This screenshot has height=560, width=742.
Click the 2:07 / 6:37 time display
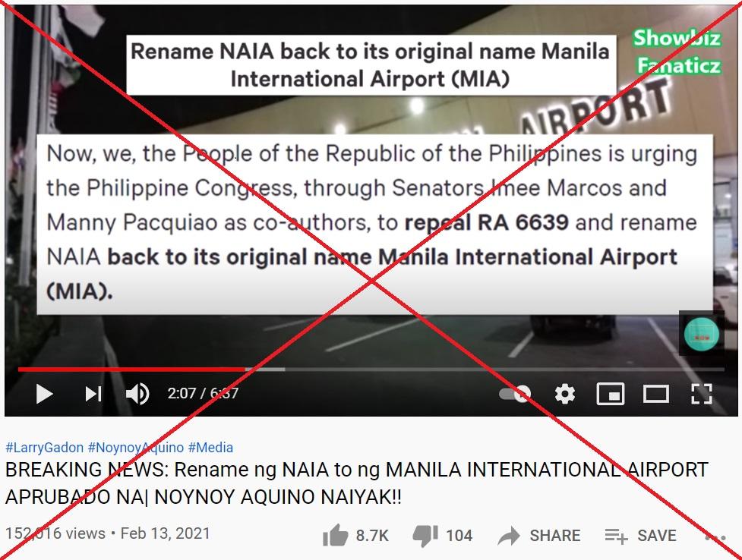pos(203,393)
